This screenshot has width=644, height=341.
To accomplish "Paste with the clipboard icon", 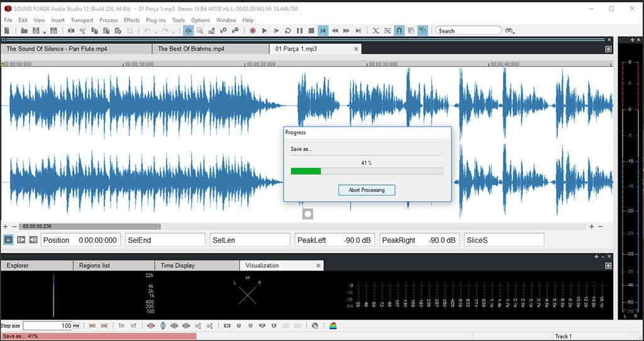I will pyautogui.click(x=106, y=31).
